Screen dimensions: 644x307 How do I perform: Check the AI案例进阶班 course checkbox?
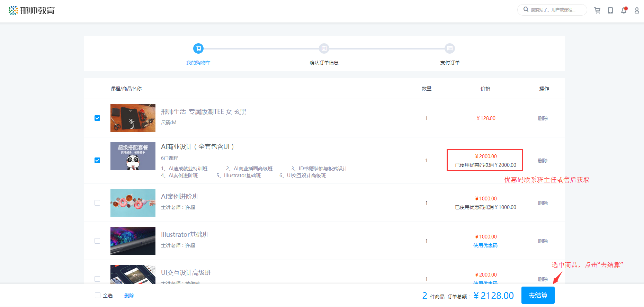pyautogui.click(x=97, y=203)
